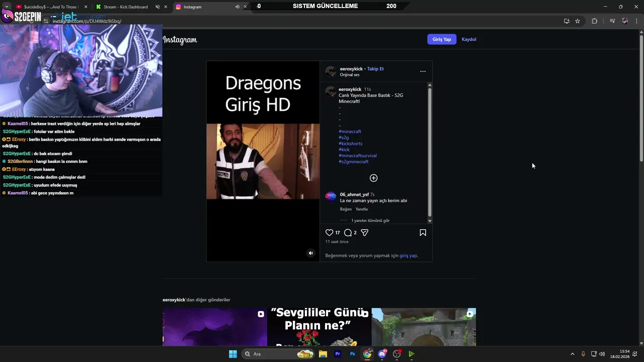
Task: Open eeroxykick avatar in post header
Action: [331, 71]
